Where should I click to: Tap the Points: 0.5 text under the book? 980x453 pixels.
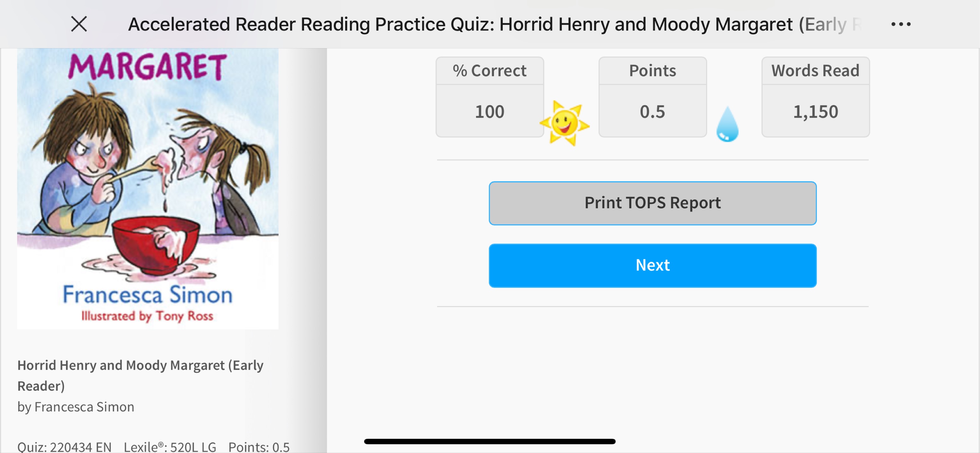pos(259,446)
